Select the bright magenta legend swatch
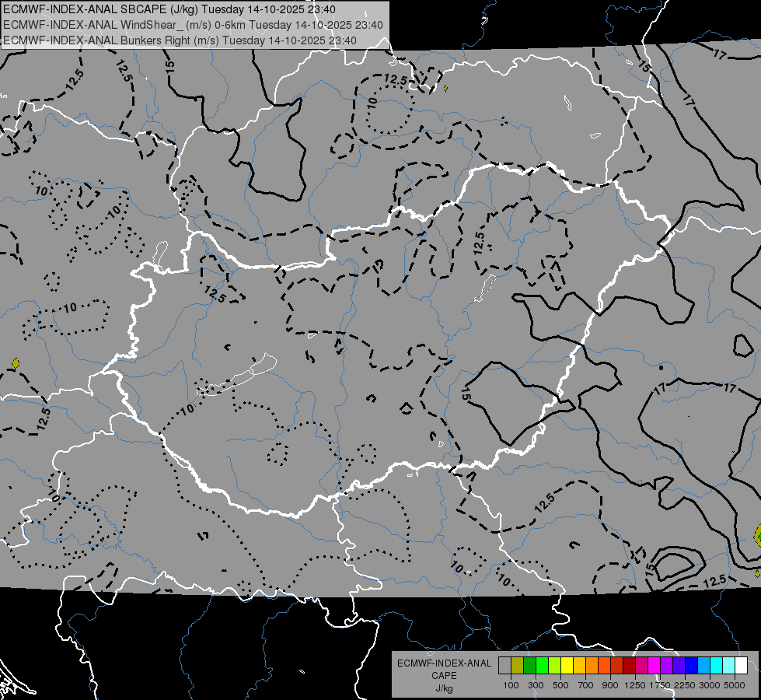The image size is (761, 700). (x=655, y=665)
